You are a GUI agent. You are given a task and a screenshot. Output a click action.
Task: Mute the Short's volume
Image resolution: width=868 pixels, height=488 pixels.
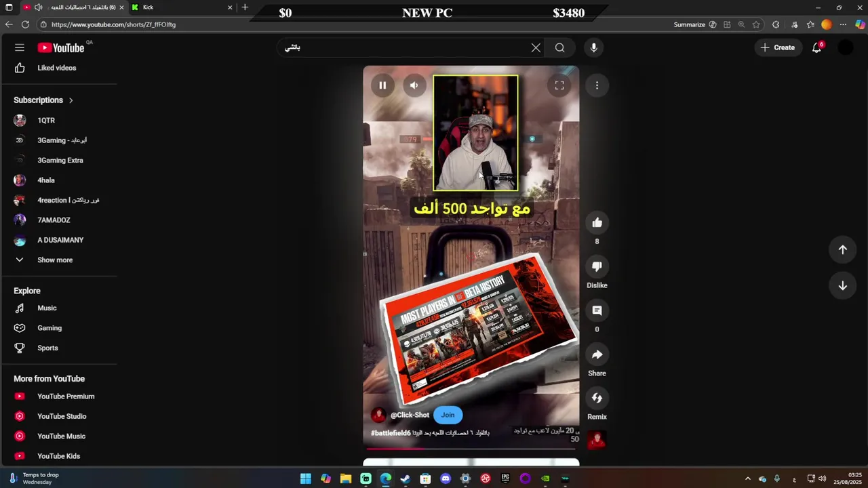coord(414,85)
